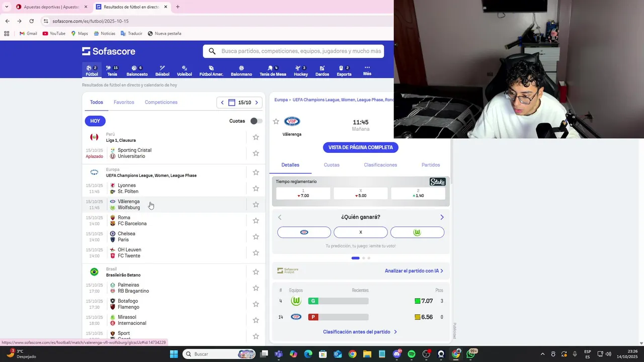Click the search magnifier icon in Sofascore
Viewport: 644px width, 362px height.
click(212, 51)
